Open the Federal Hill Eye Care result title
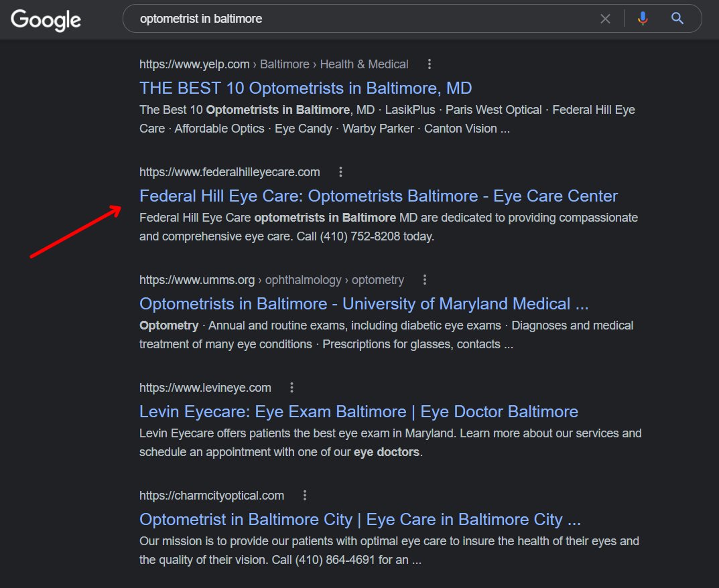This screenshot has width=719, height=588. (379, 196)
